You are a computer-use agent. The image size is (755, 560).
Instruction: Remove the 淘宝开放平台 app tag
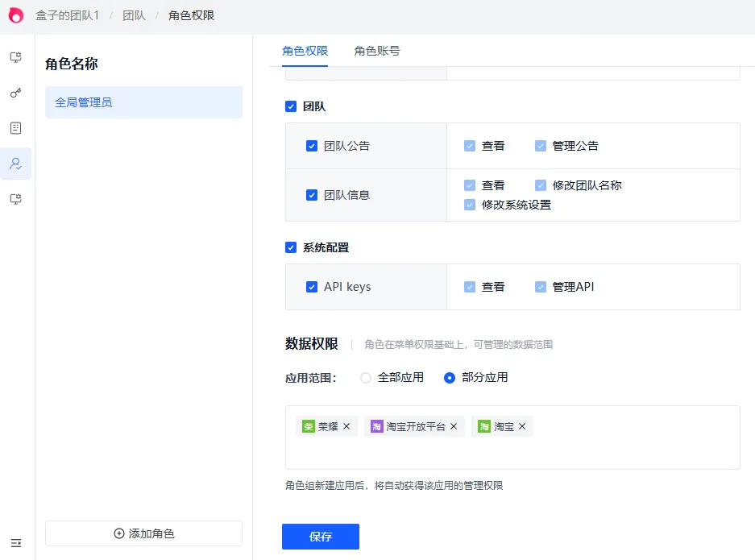click(x=454, y=426)
